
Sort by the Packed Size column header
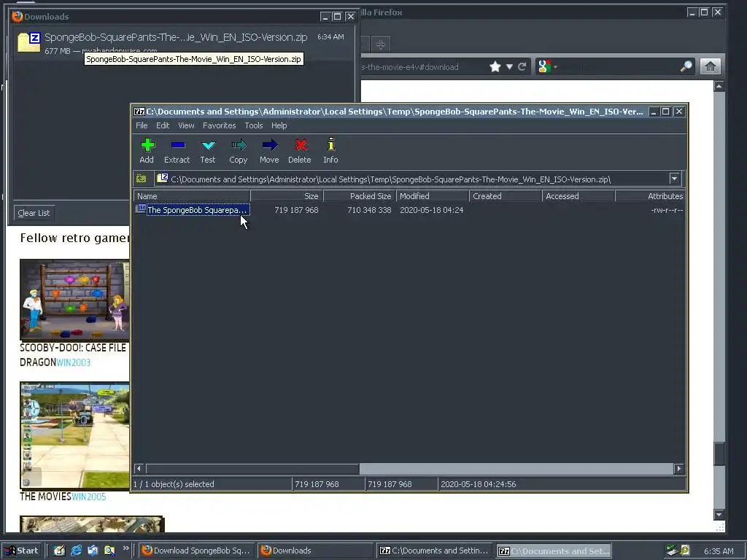[360, 195]
